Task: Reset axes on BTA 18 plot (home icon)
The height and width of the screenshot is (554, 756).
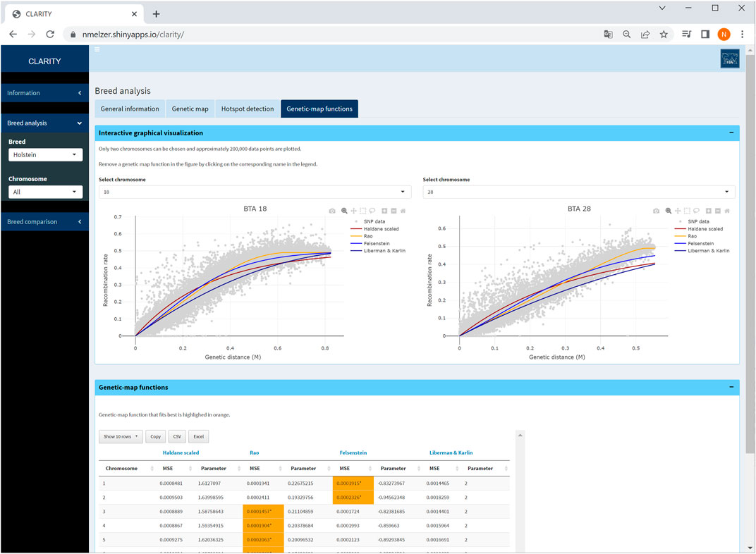Action: 403,211
